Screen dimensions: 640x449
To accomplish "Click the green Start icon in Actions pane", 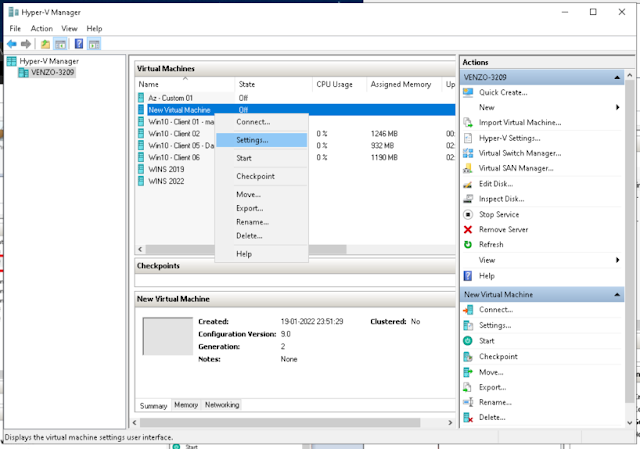I will tap(468, 341).
